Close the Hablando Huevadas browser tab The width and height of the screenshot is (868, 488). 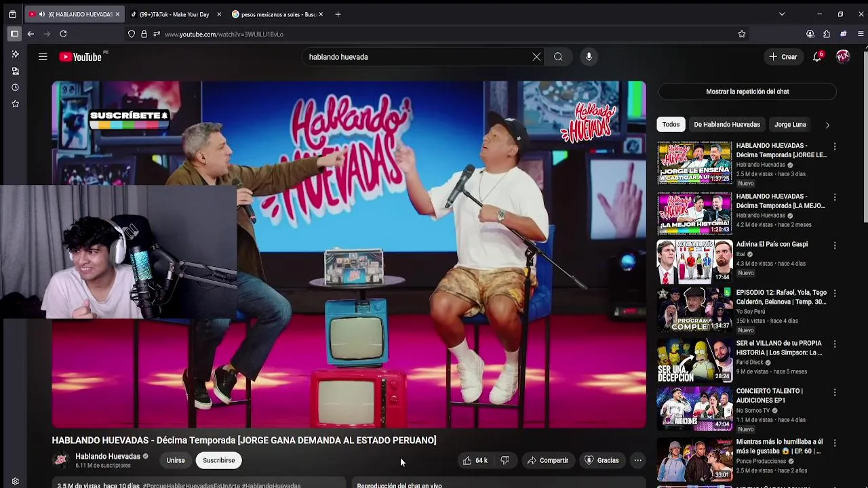[117, 14]
